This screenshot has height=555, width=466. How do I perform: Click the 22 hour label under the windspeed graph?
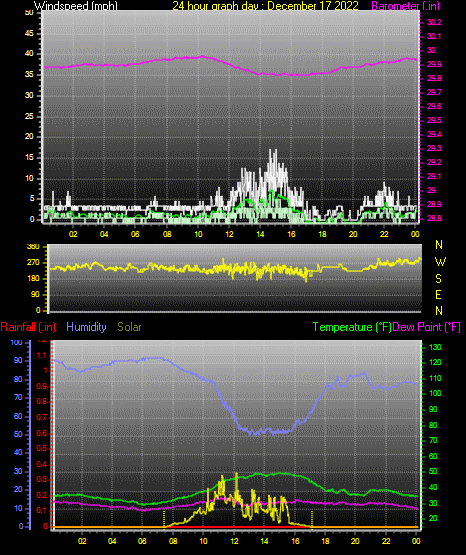384,234
